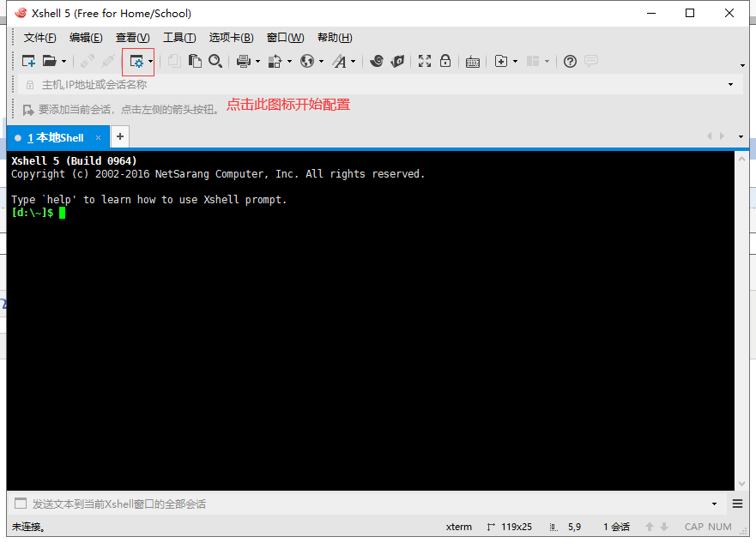The height and width of the screenshot is (543, 756).
Task: Click the lock screen icon
Action: point(445,61)
